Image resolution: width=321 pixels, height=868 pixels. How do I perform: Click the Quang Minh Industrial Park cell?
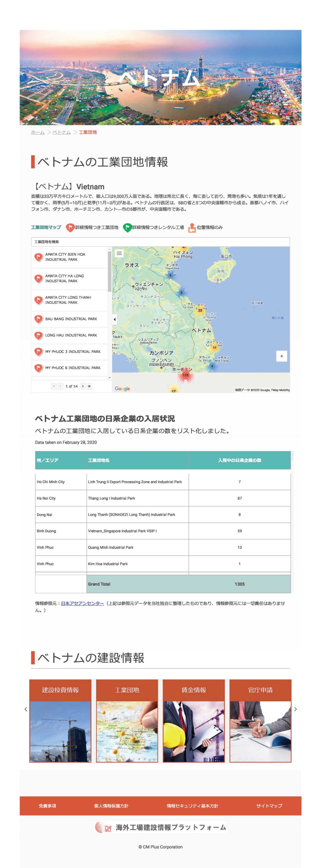point(138,548)
